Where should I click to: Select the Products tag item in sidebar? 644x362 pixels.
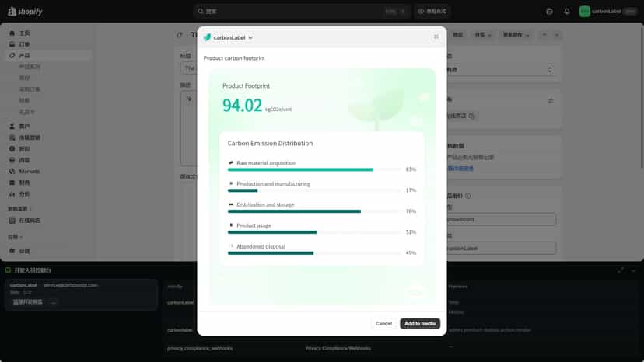click(x=48, y=55)
